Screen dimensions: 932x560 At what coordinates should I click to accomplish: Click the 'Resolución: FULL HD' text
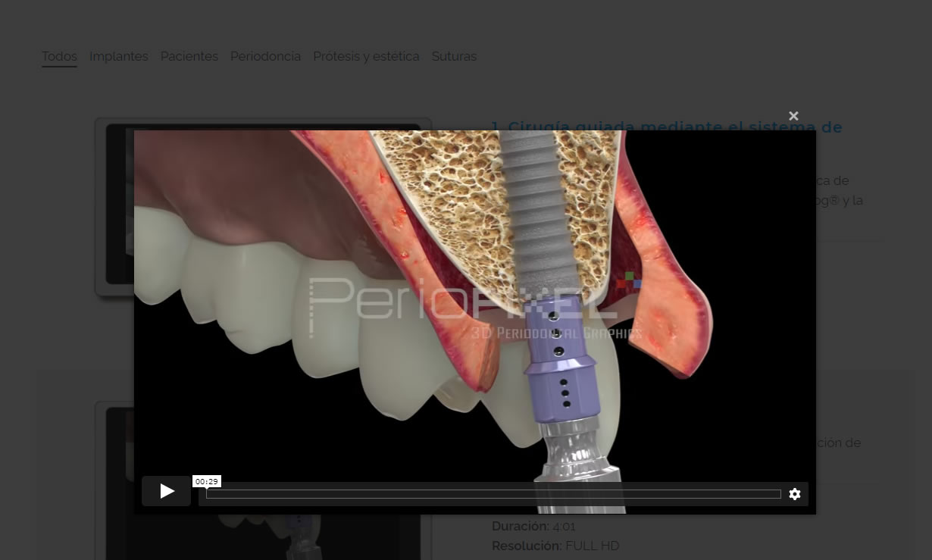(x=555, y=546)
